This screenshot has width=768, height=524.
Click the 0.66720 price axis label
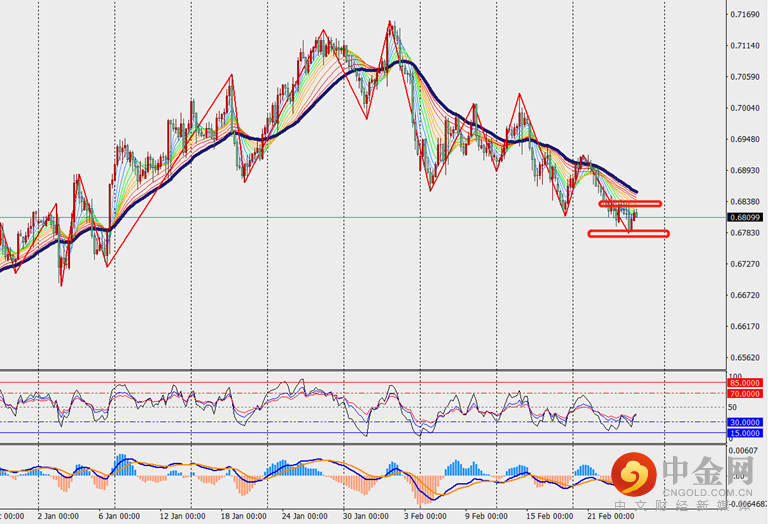pyautogui.click(x=744, y=295)
